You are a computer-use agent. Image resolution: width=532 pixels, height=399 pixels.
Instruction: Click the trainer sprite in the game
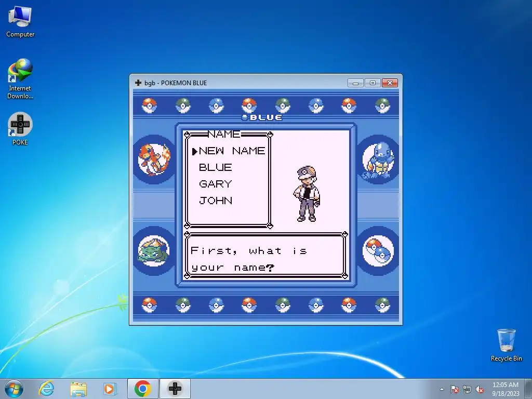click(307, 194)
